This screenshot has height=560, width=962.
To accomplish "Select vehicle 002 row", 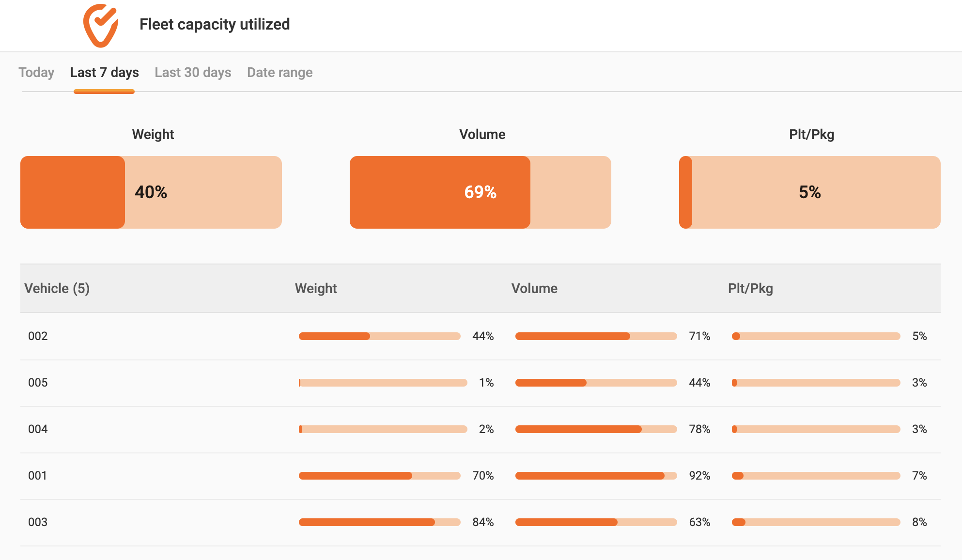I will click(481, 336).
